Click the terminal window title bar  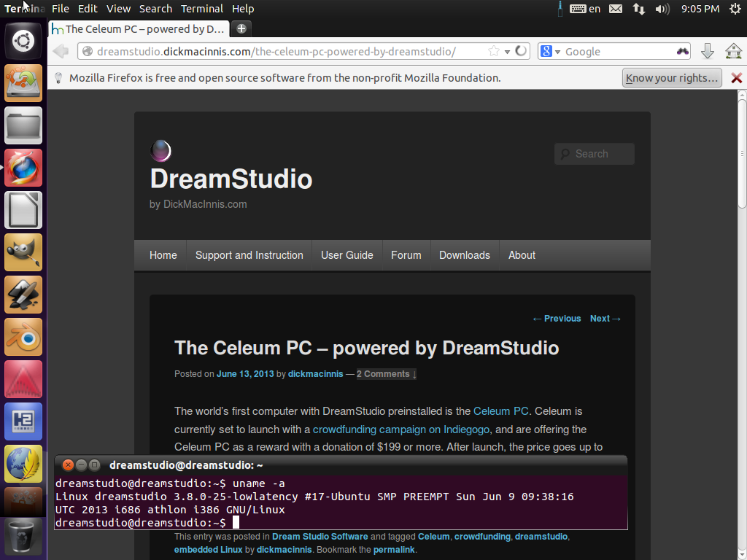pyautogui.click(x=341, y=464)
